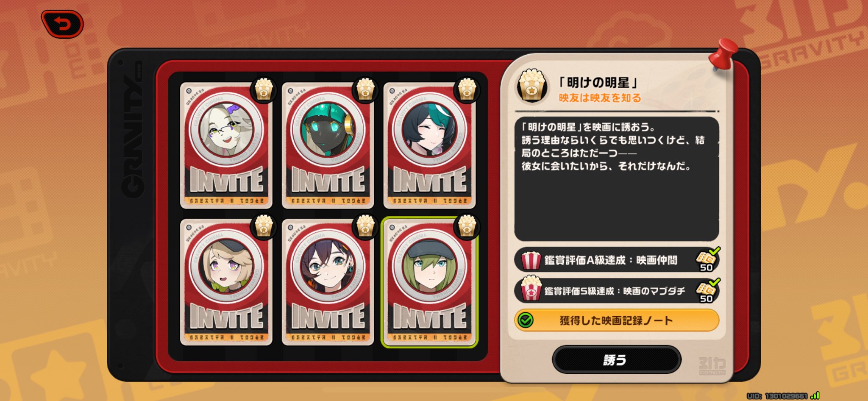Click the green checkmark on the notebook button
This screenshot has height=401, width=868.
(x=526, y=320)
